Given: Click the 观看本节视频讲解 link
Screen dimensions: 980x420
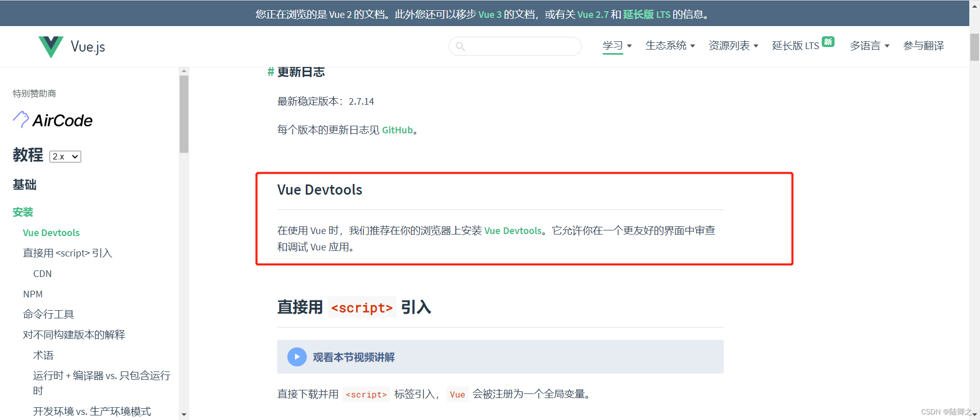Looking at the screenshot, I should pyautogui.click(x=354, y=357).
